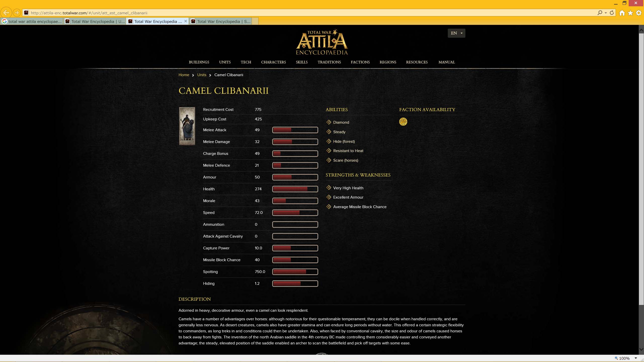Image resolution: width=644 pixels, height=362 pixels.
Task: Open the Buildings menu
Action: [x=199, y=62]
